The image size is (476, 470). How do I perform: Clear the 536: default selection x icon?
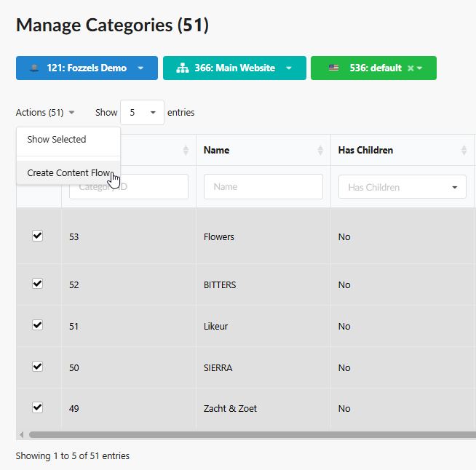[410, 68]
